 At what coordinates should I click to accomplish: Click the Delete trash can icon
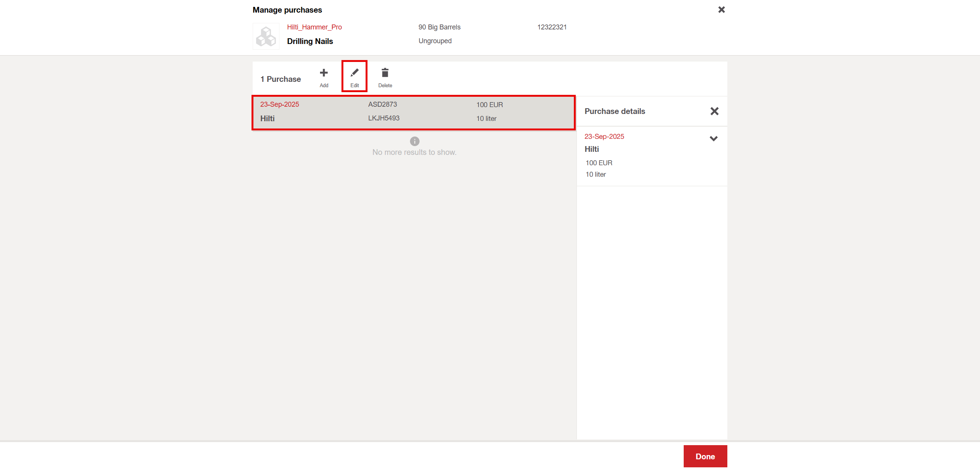click(385, 73)
